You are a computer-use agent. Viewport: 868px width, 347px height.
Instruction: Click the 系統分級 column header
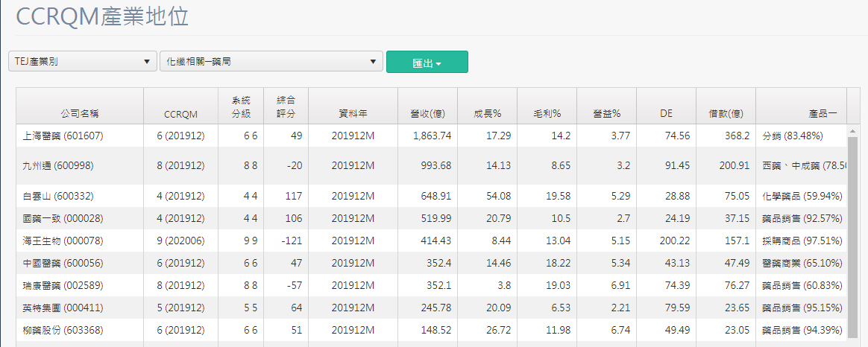pyautogui.click(x=241, y=106)
